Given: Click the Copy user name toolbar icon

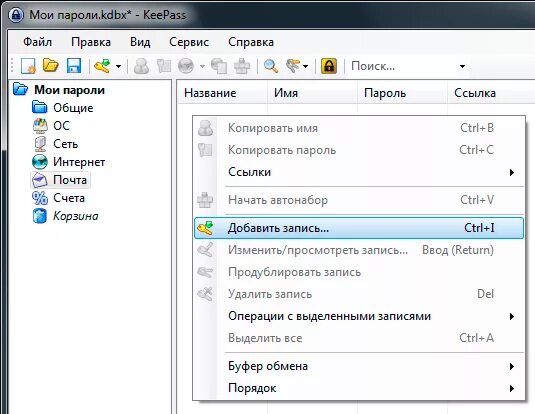Looking at the screenshot, I should 141,66.
